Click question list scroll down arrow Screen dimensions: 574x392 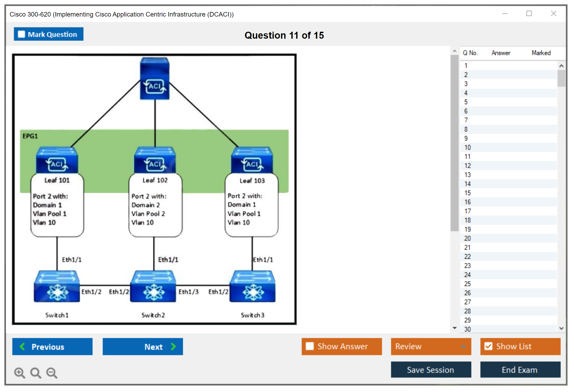(x=561, y=328)
